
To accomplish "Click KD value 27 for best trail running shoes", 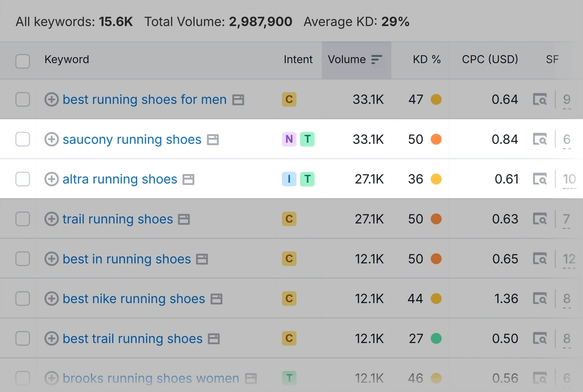I will click(x=416, y=339).
